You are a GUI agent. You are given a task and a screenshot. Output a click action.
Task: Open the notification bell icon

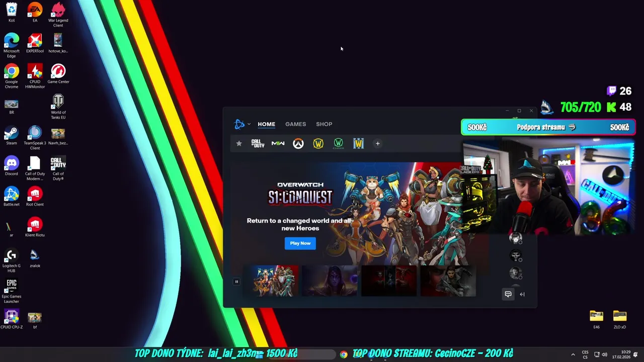pyautogui.click(x=636, y=354)
